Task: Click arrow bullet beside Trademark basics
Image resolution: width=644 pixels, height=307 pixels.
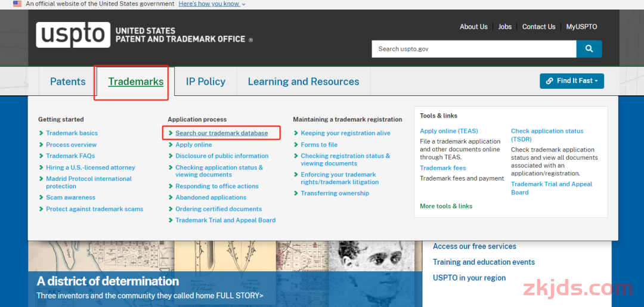Action: (41, 133)
